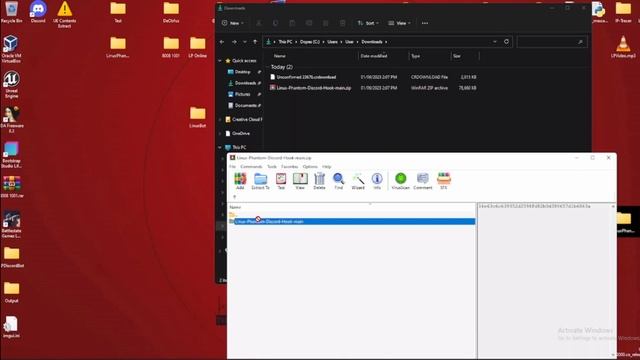Select the UE Contents Extract warning icon
640x360 pixels.
click(x=64, y=14)
